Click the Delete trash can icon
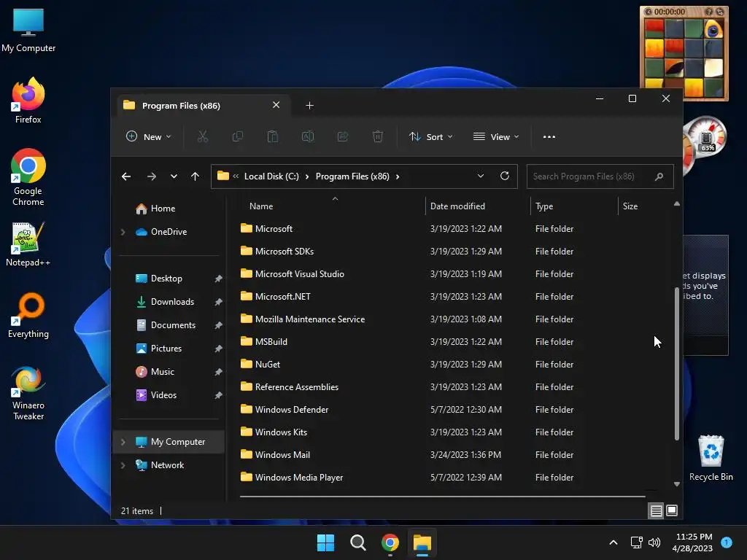This screenshot has width=747, height=560. tap(377, 136)
